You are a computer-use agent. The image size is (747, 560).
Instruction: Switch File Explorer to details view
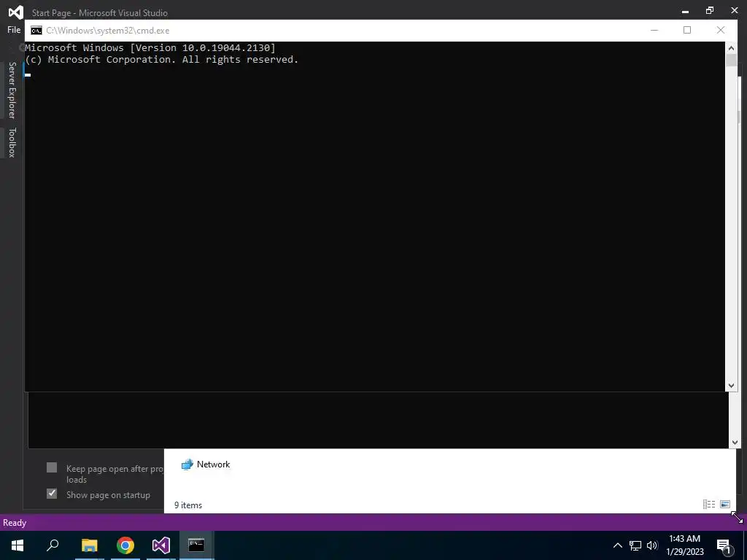click(709, 505)
